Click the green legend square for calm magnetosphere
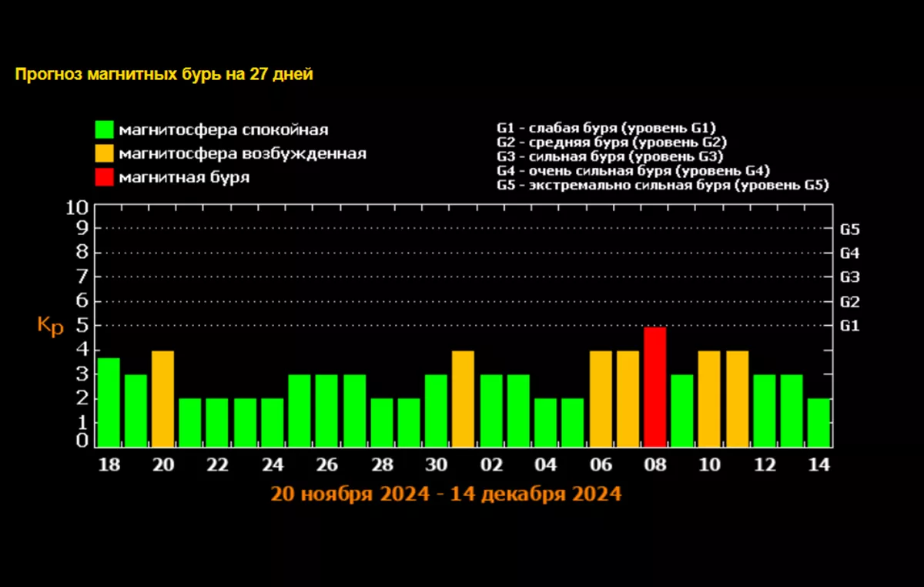The height and width of the screenshot is (587, 924). tap(104, 129)
